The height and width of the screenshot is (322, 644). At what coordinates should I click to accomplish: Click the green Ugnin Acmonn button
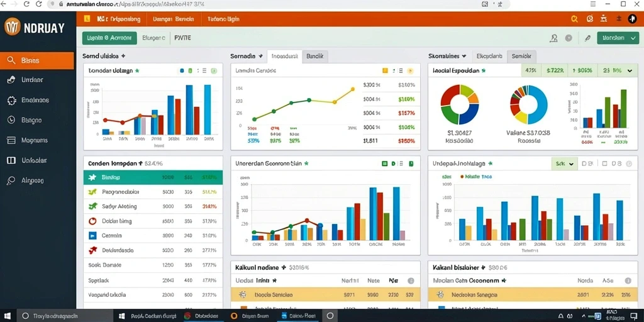[x=109, y=38]
